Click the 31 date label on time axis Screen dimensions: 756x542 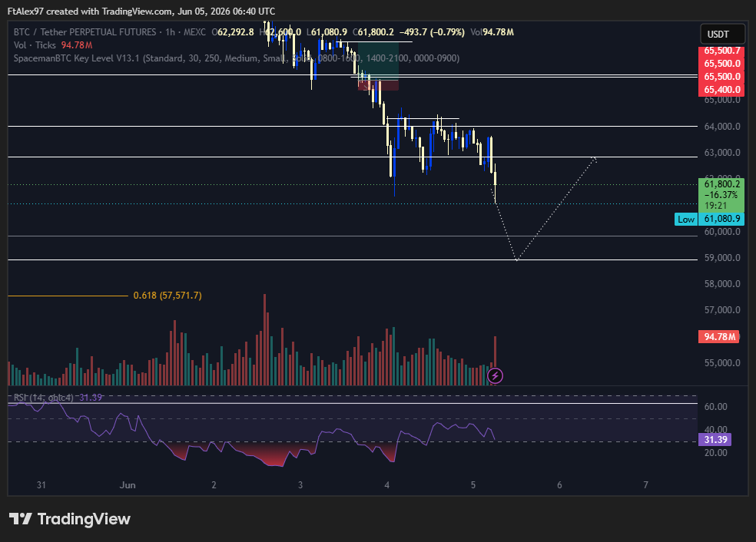41,485
